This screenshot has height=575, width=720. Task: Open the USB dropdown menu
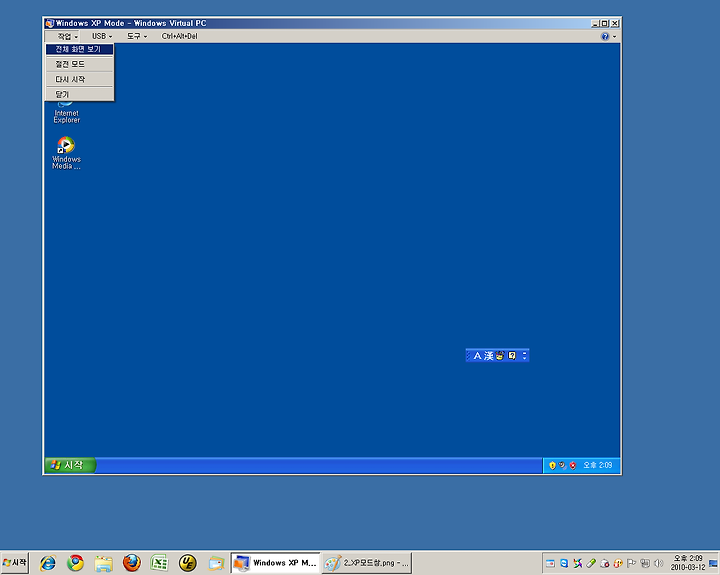click(102, 36)
